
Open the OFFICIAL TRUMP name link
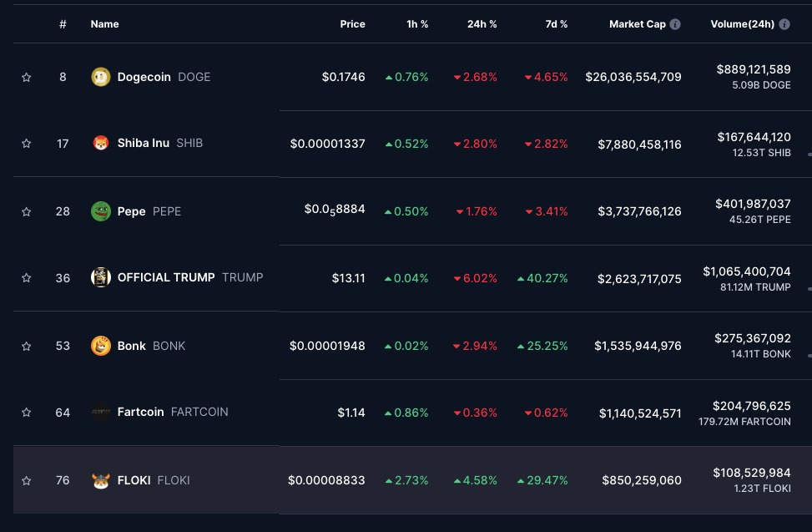(165, 277)
